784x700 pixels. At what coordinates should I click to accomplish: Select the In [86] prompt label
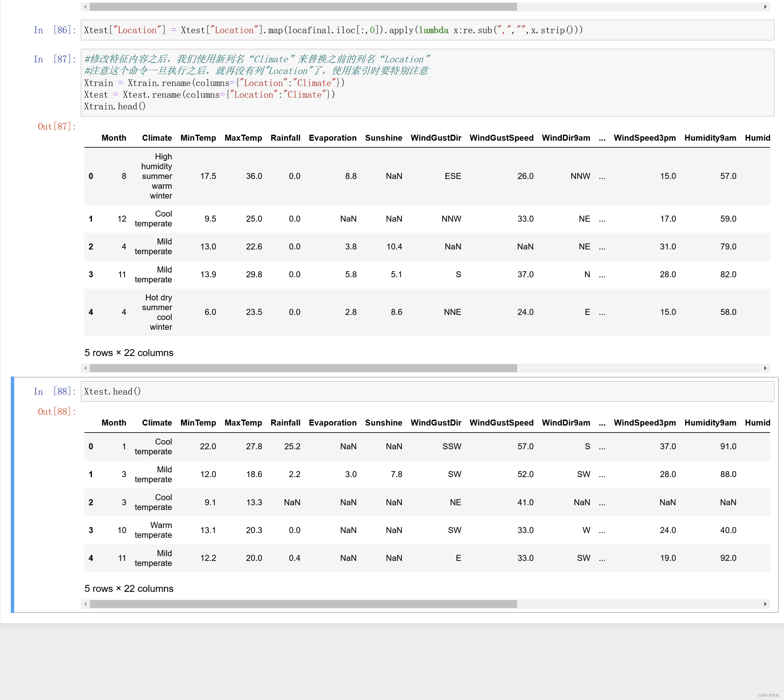[x=55, y=30]
